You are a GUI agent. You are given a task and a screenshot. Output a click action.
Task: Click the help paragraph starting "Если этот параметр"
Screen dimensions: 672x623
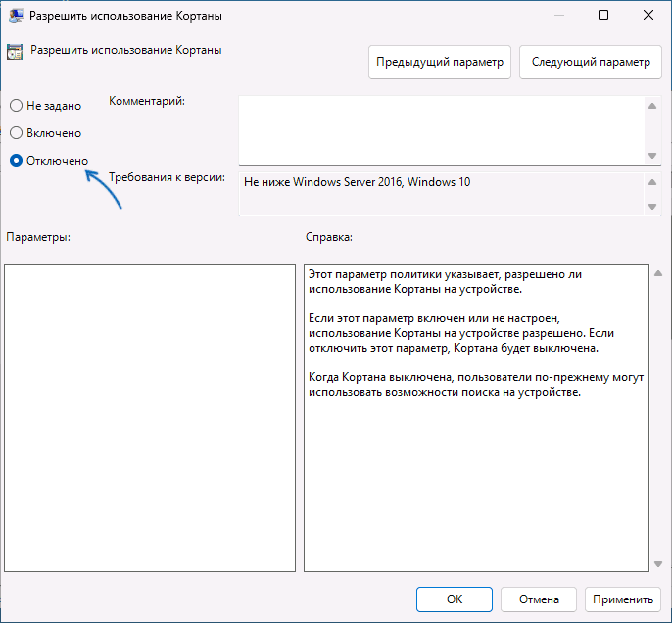(461, 333)
